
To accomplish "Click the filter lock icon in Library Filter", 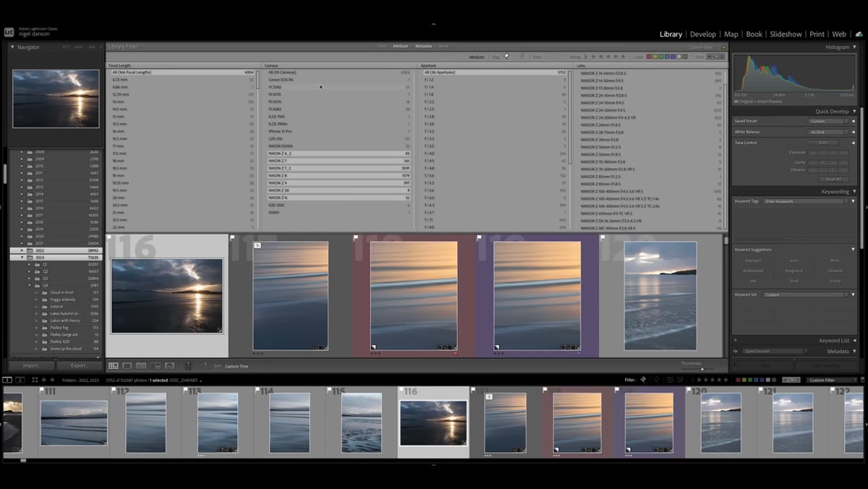I will tap(724, 47).
